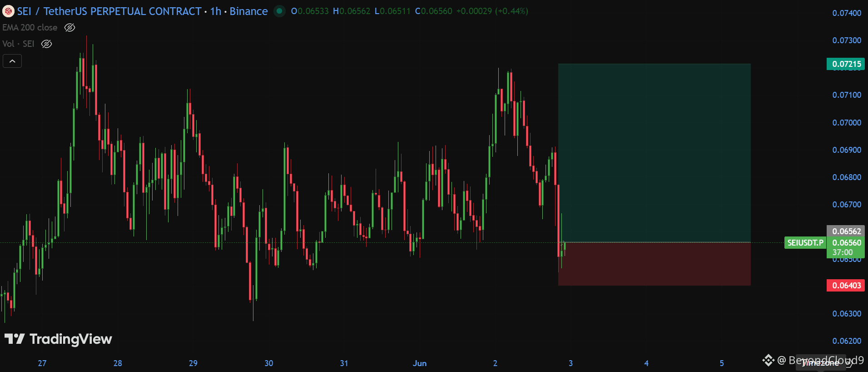Click the green market status dot
This screenshot has height=372, width=868.
point(279,11)
